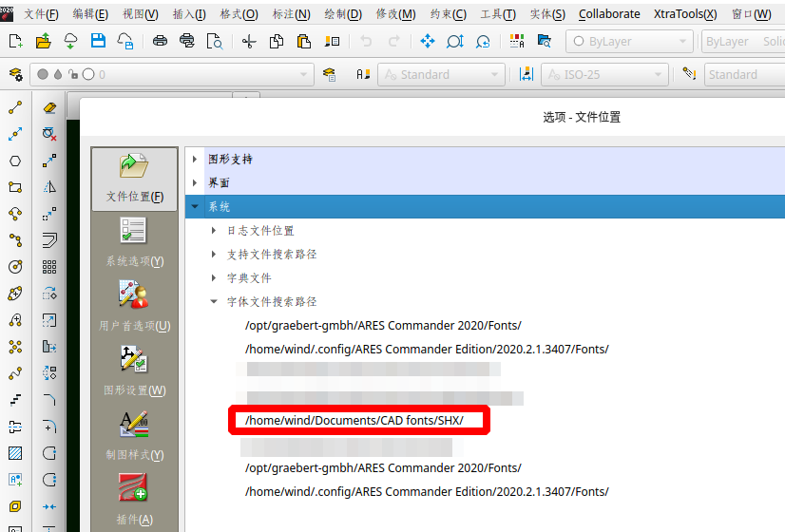The image size is (785, 532).
Task: Select path /home/wind/Documents/CAD fonts/SHX/
Action: pos(354,421)
